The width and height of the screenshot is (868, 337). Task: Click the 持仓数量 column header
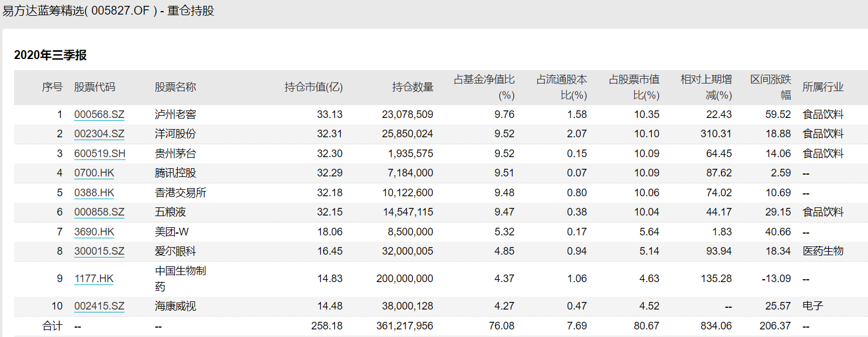click(413, 87)
